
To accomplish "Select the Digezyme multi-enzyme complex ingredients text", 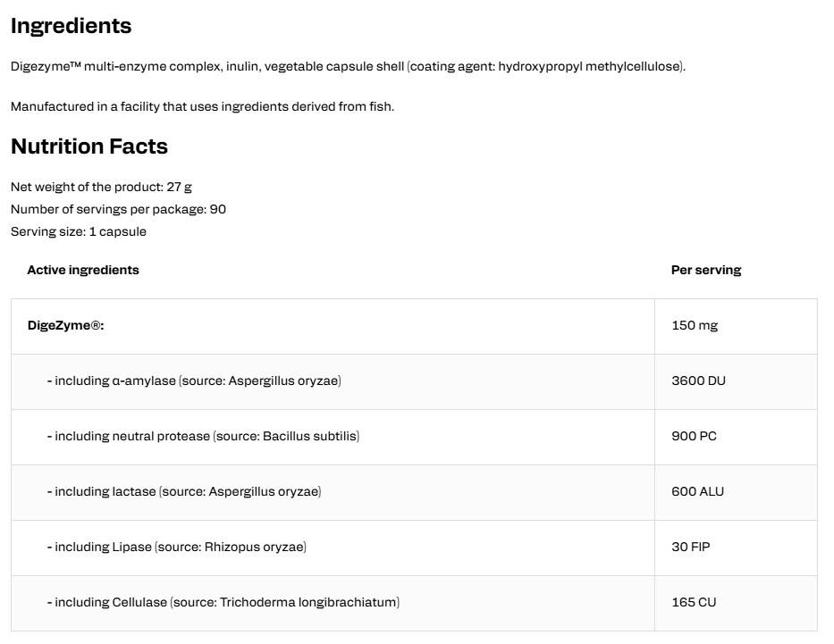I will tap(348, 66).
